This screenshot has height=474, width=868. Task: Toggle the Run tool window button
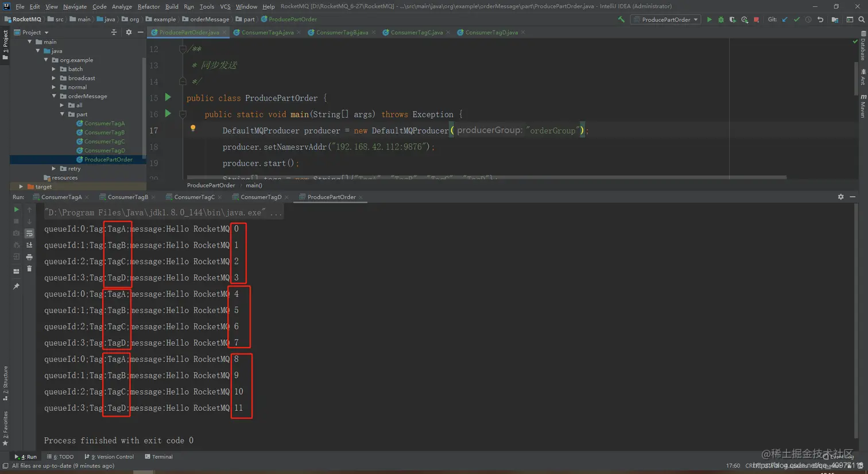pos(26,457)
